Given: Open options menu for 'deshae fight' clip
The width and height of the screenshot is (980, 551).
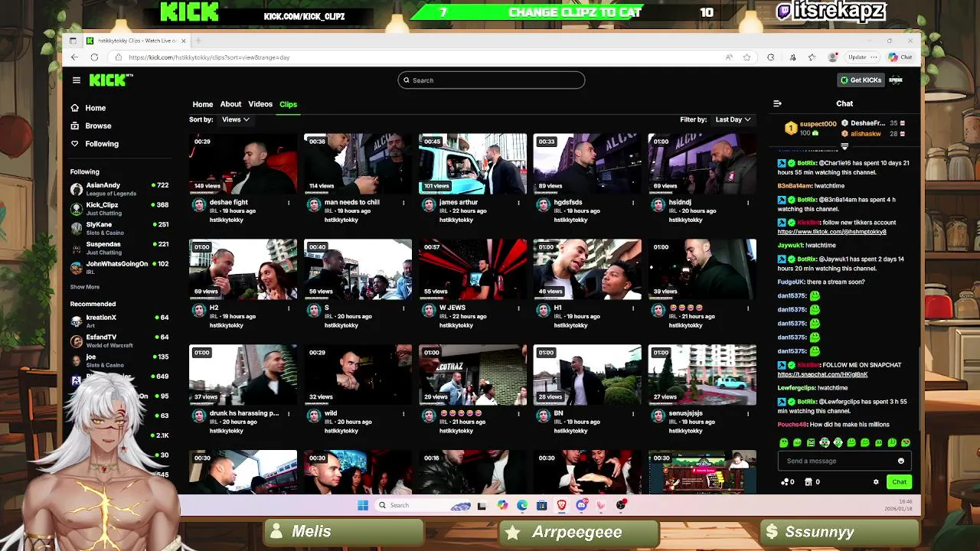Looking at the screenshot, I should pyautogui.click(x=289, y=203).
